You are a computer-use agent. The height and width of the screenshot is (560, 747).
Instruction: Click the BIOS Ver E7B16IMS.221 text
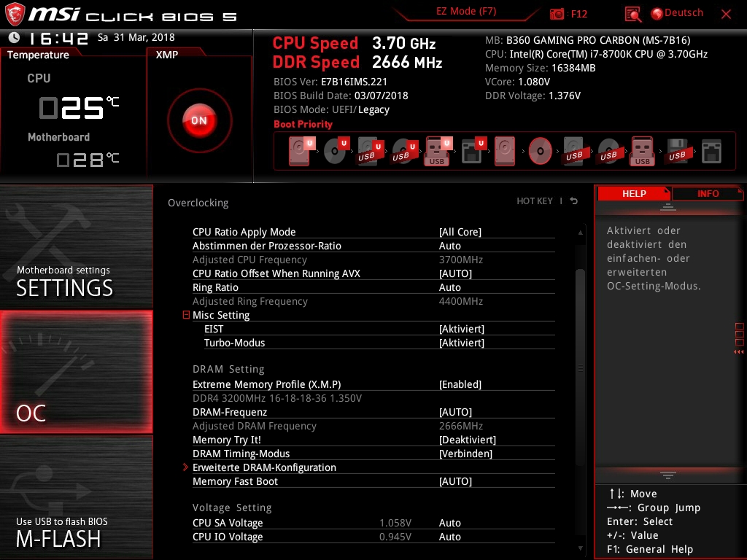pyautogui.click(x=330, y=82)
